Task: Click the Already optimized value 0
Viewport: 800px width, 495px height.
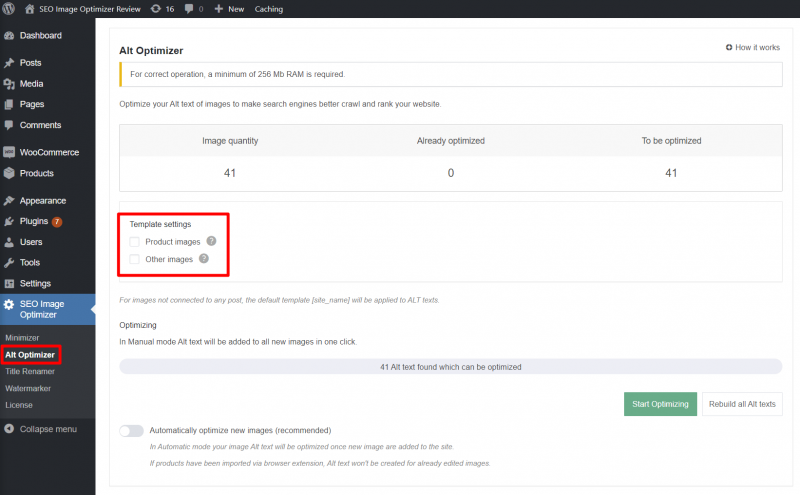Action: [451, 173]
